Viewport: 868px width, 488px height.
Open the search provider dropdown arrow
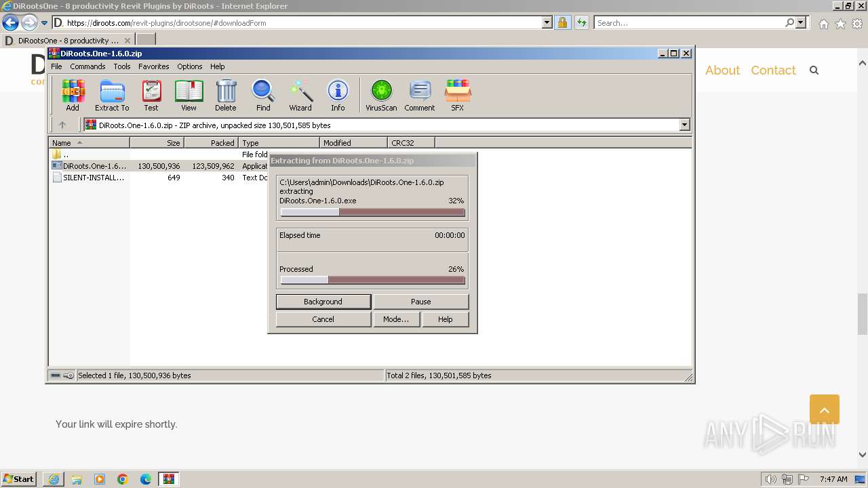[801, 22]
